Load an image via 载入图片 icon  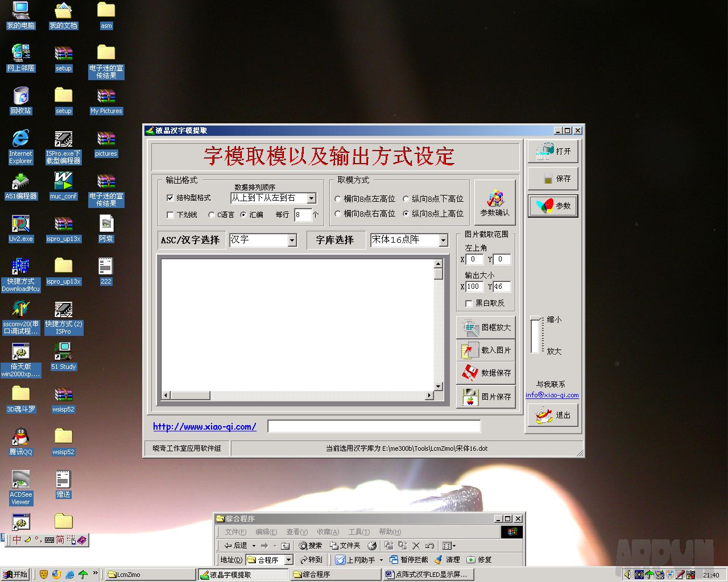click(469, 350)
